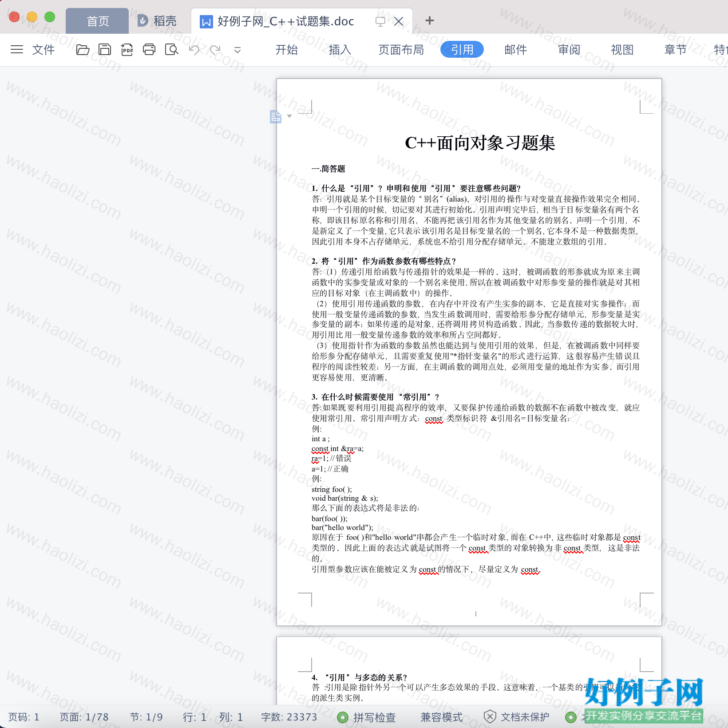The height and width of the screenshot is (728, 728).
Task: Click heading 一.简答题
Action: [328, 169]
